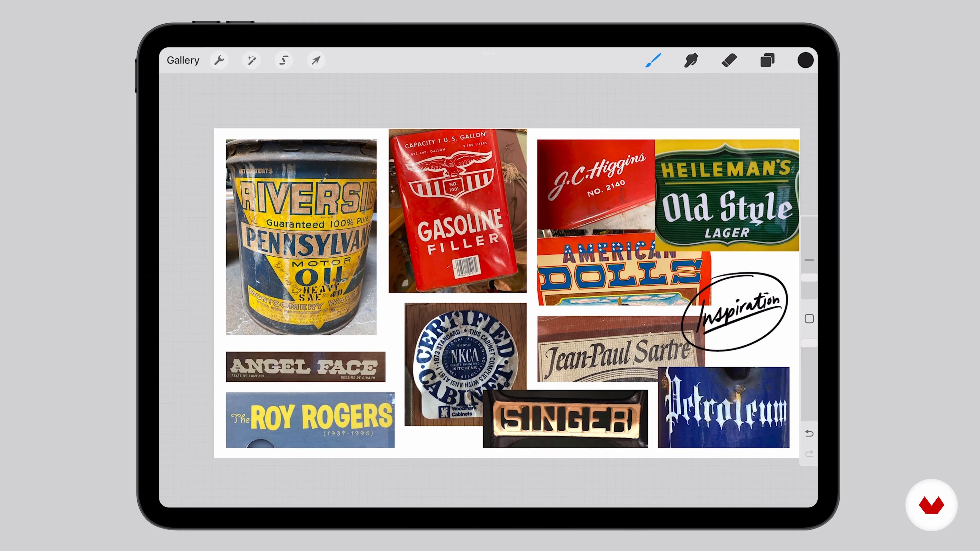Open the Gallery view
The image size is (980, 551).
(x=183, y=60)
